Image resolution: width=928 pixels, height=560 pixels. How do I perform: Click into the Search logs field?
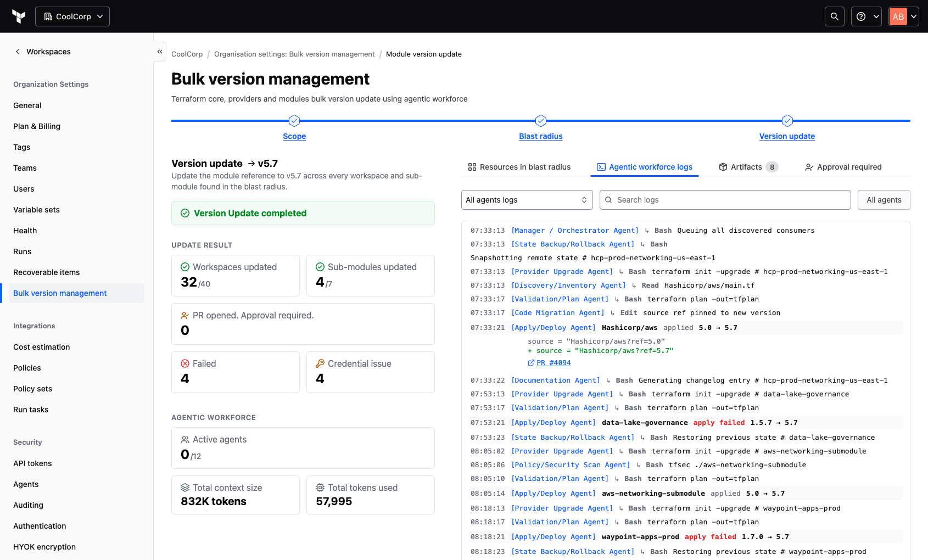725,200
